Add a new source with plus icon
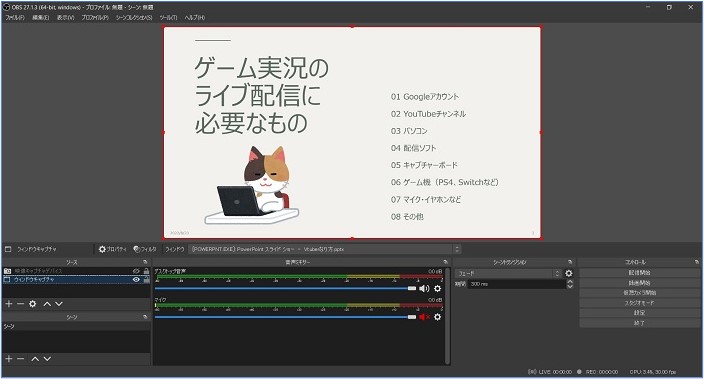This screenshot has height=379, width=704. 9,304
